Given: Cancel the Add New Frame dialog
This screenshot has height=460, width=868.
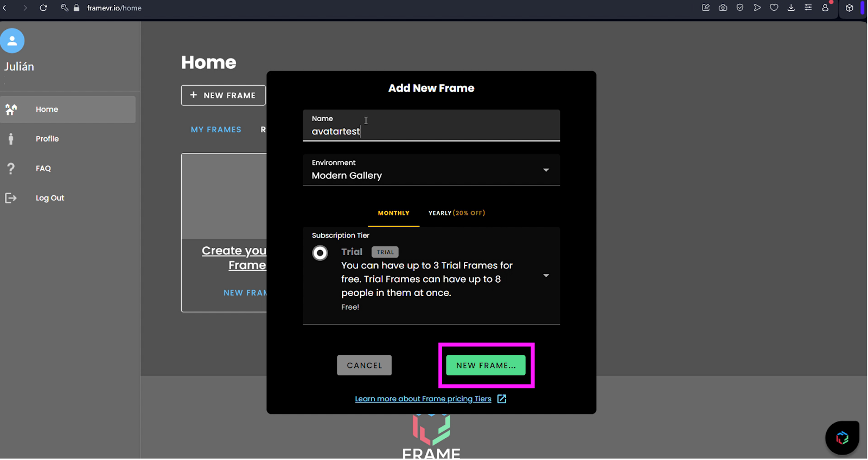Looking at the screenshot, I should [x=364, y=366].
